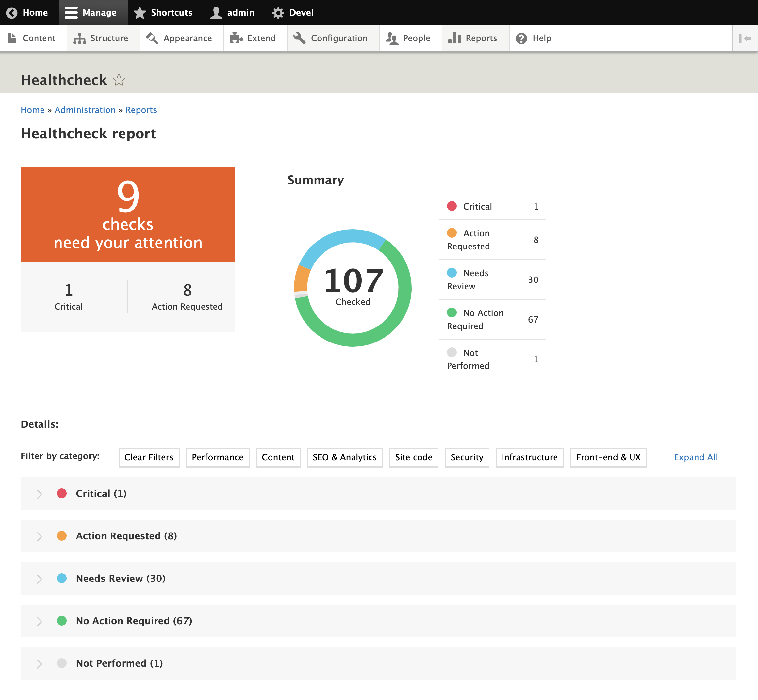The height and width of the screenshot is (700, 758).
Task: Click the Appearance paintbrush icon
Action: [x=152, y=38]
